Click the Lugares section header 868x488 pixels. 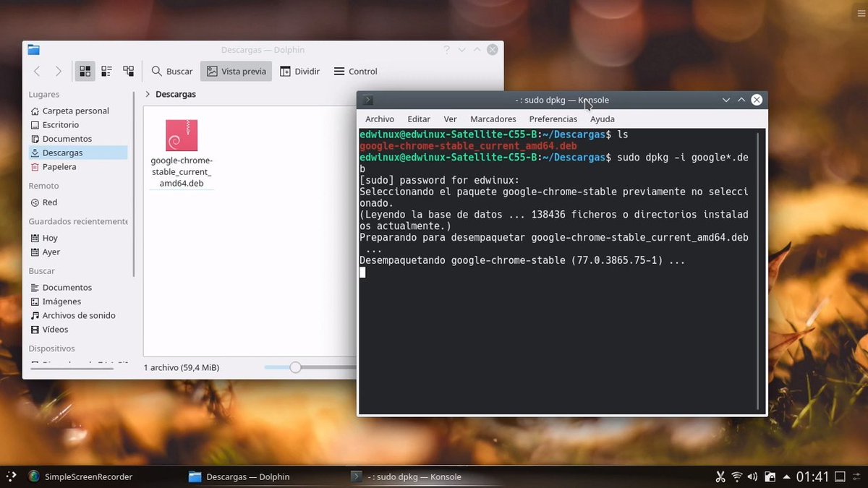(44, 95)
